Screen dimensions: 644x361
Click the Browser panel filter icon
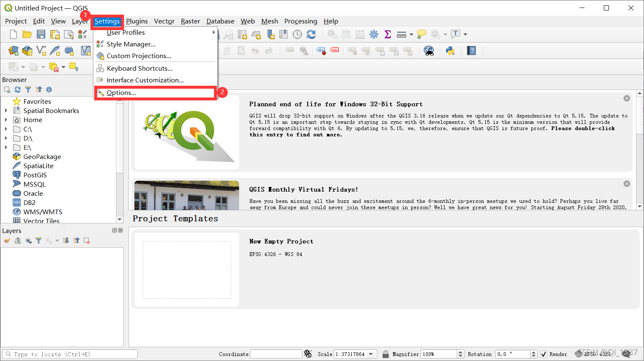28,90
